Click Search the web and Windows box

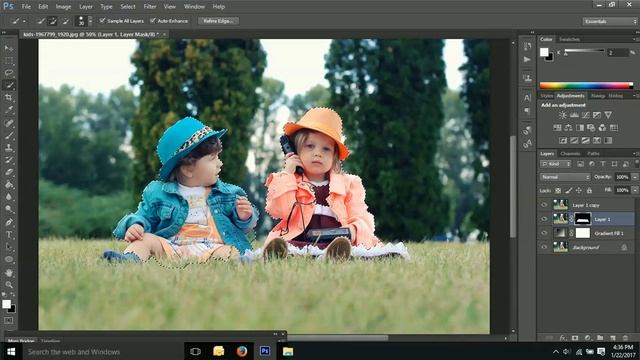tap(102, 351)
